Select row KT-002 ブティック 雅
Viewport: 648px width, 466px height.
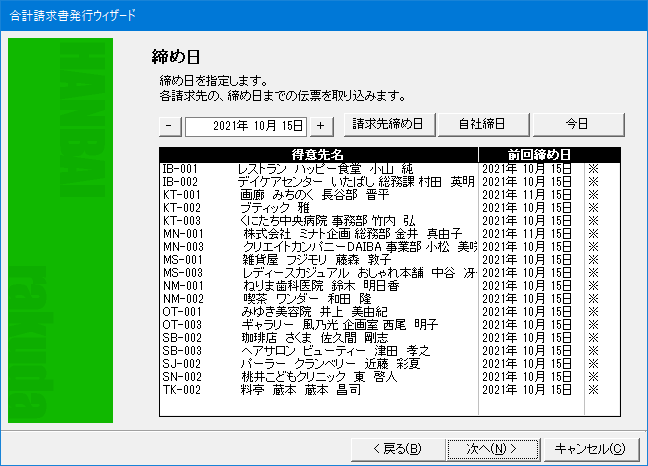[390, 208]
